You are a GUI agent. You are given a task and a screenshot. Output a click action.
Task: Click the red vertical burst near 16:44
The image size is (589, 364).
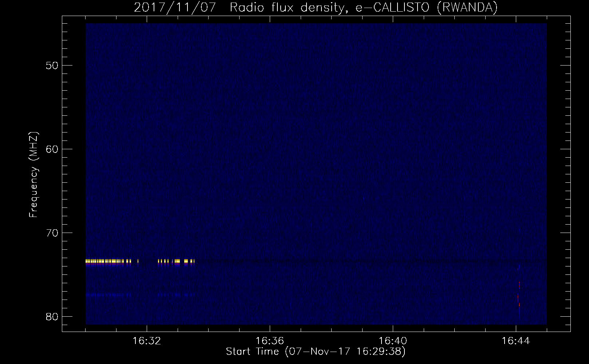(519, 294)
